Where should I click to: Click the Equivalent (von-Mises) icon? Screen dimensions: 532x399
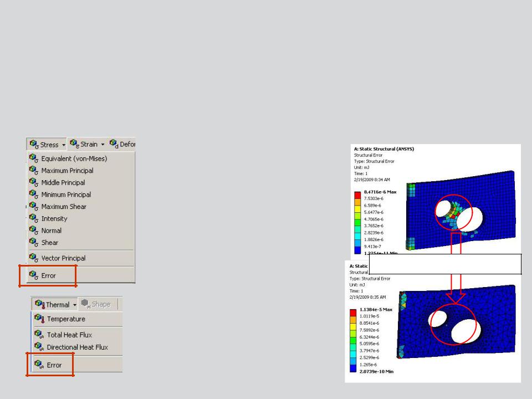coord(34,158)
